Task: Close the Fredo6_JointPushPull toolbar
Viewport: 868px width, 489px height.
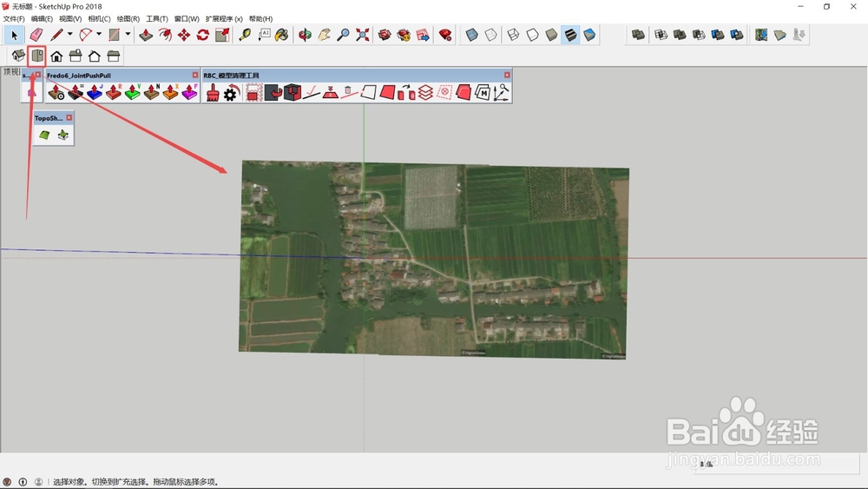Action: [x=194, y=75]
